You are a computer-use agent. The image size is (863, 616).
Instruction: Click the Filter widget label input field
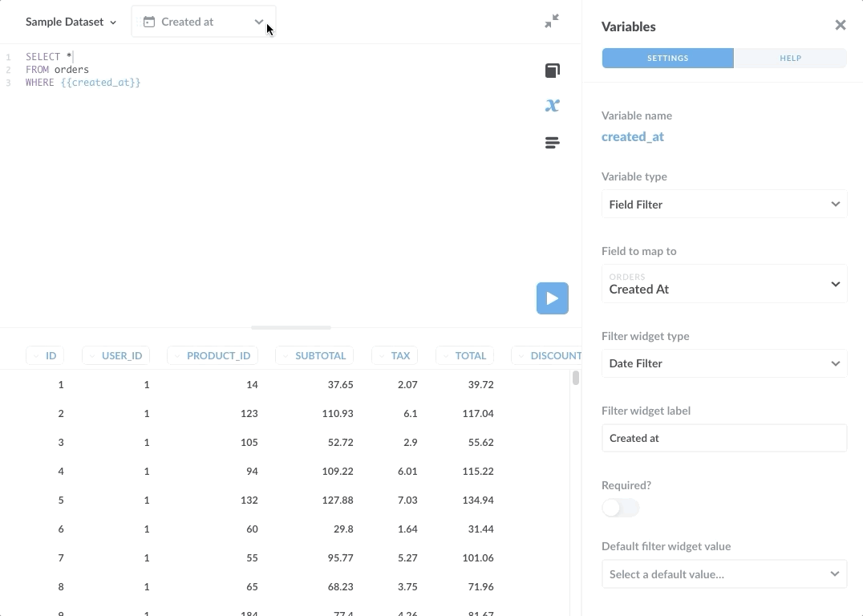pos(723,438)
